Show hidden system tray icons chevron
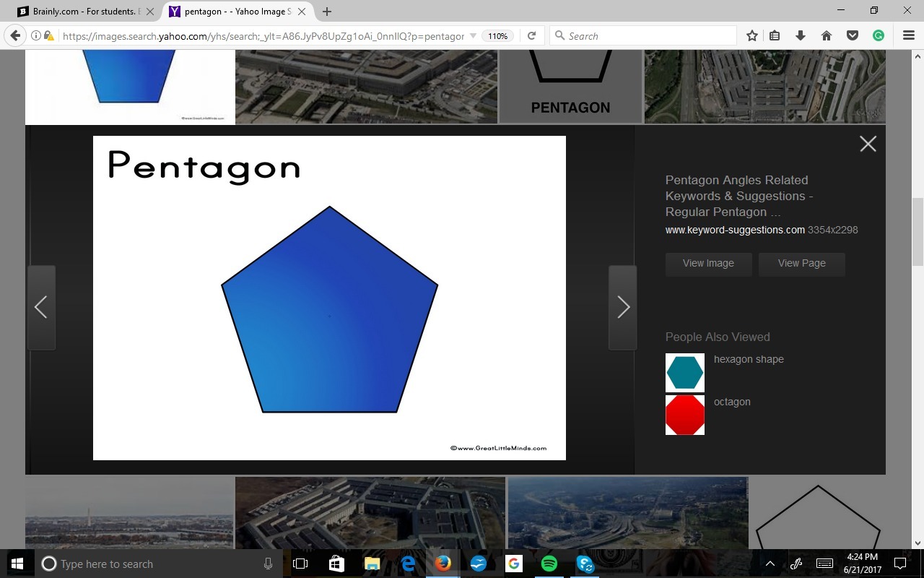Screen dimensions: 924x578 [x=770, y=564]
